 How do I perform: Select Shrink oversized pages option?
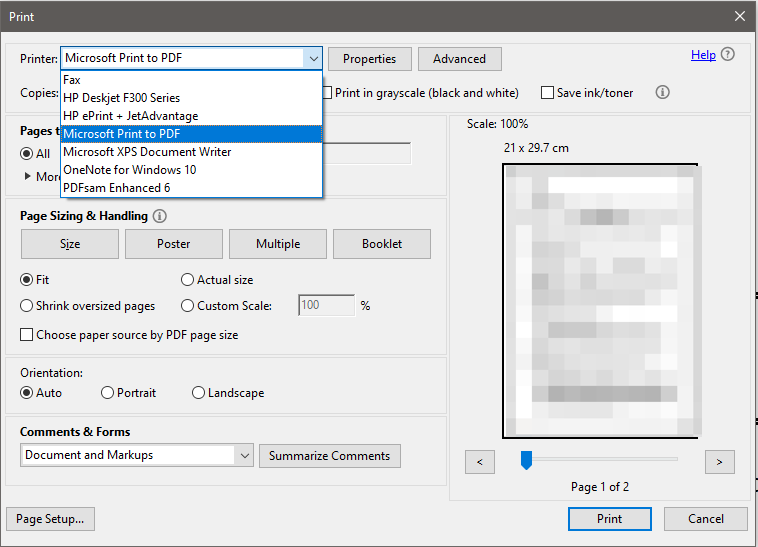pyautogui.click(x=27, y=305)
